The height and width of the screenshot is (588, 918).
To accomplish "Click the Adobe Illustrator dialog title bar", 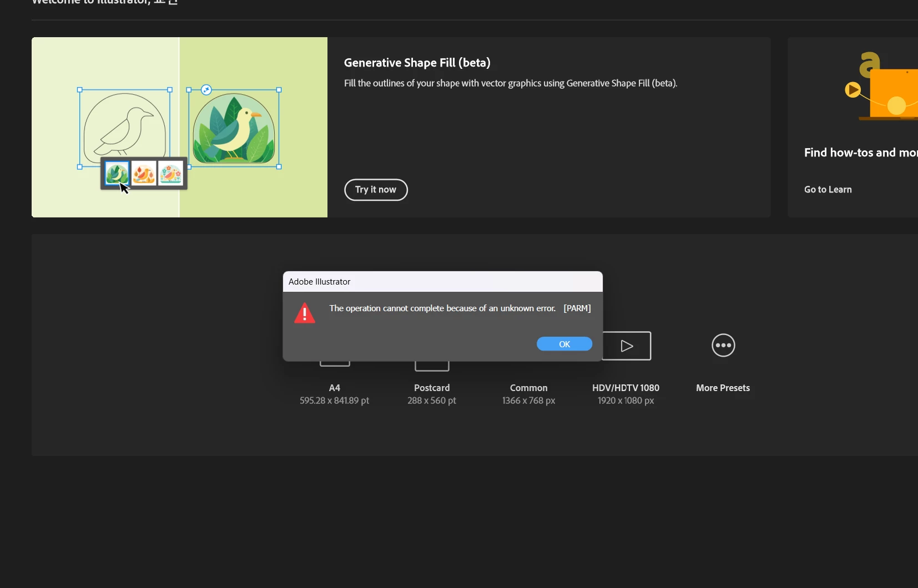I will [442, 281].
